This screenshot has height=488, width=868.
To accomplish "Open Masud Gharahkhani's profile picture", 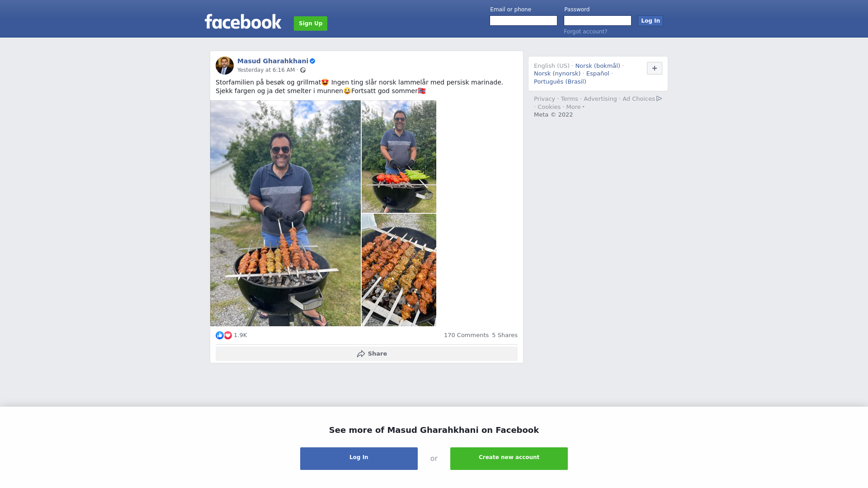I will [x=225, y=66].
